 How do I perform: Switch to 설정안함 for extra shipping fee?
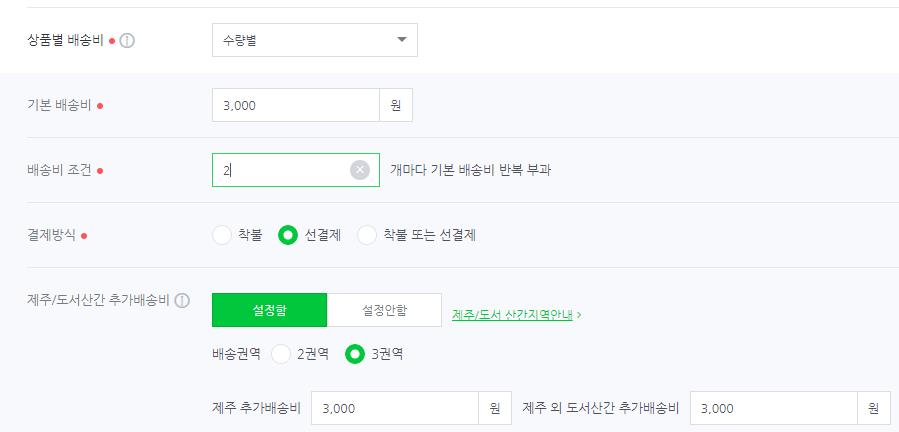[x=384, y=310]
